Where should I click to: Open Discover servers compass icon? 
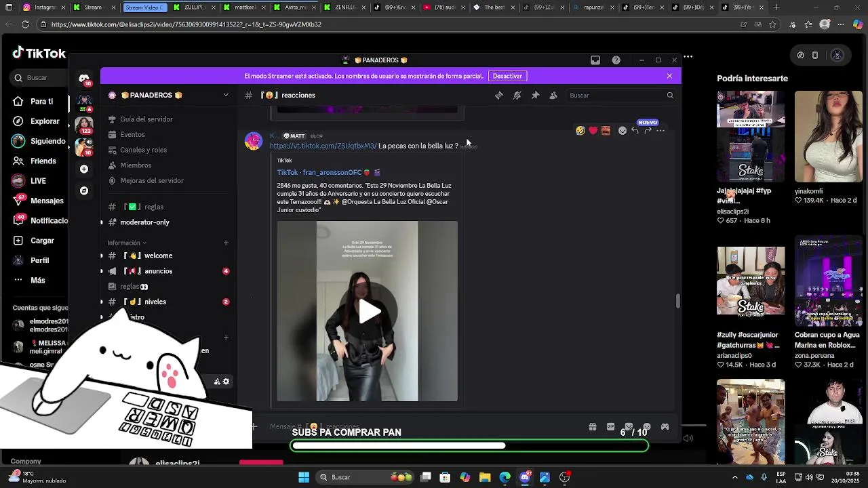(x=84, y=191)
